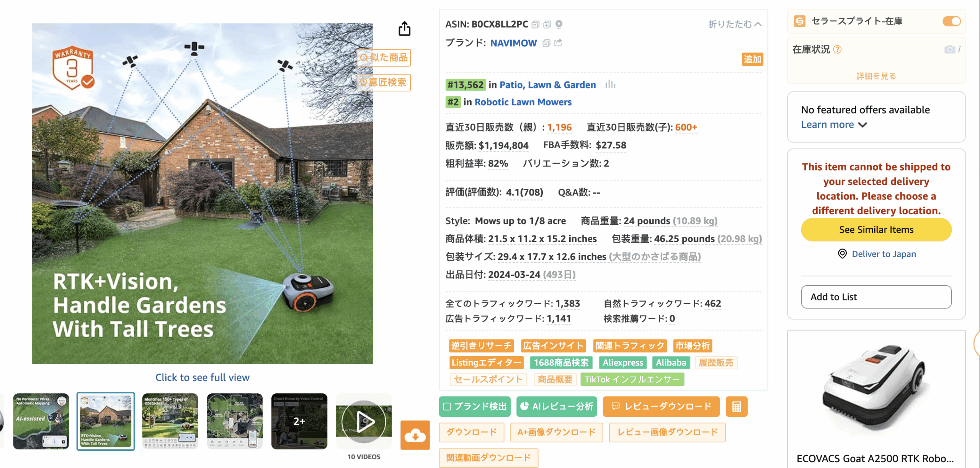The height and width of the screenshot is (468, 980).
Task: Click the orange cloud download icon
Action: [x=415, y=435]
